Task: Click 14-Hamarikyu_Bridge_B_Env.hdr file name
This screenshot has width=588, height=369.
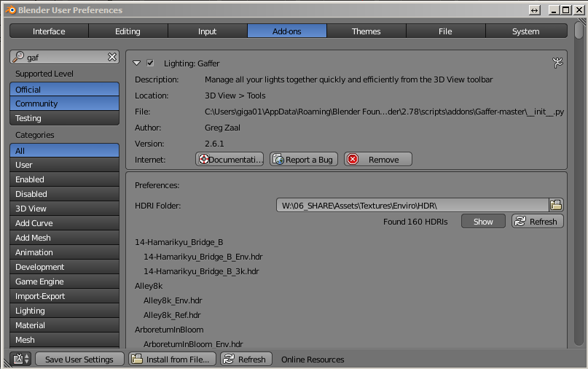Action: (203, 257)
